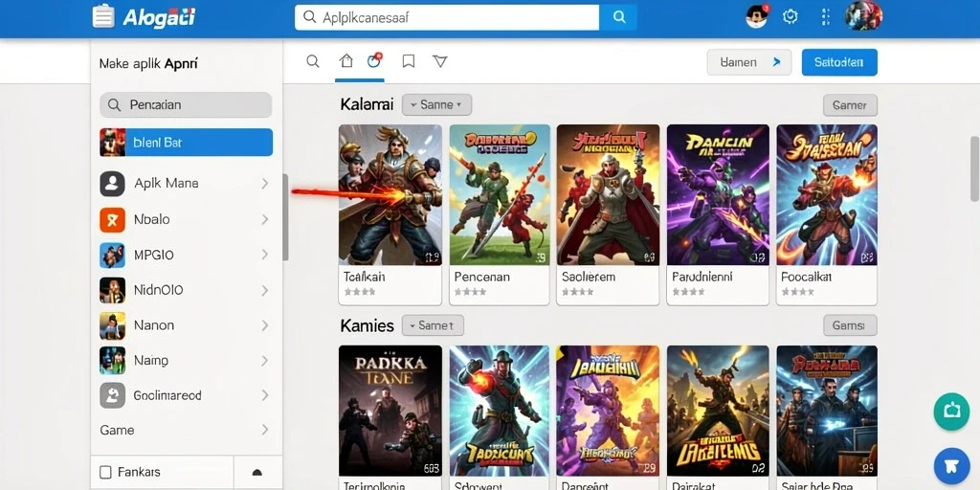Click the Pencadan search field in sidebar
This screenshot has height=490, width=980.
pos(186,105)
